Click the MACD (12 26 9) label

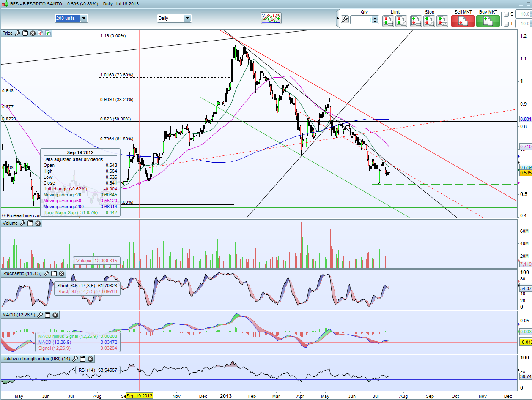tap(19, 315)
